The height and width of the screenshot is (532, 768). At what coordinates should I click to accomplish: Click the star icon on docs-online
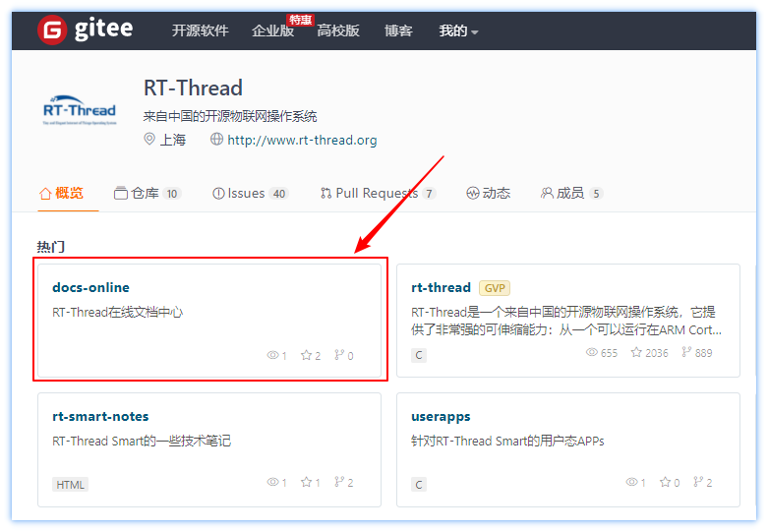tap(306, 355)
